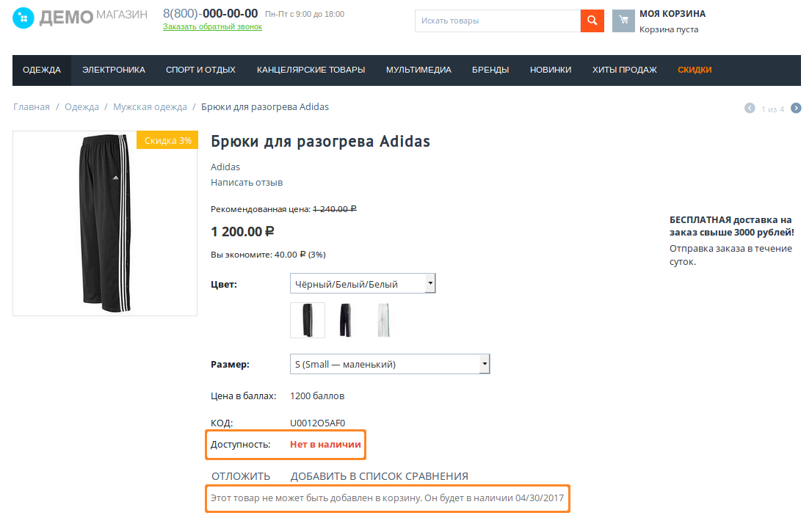Go to next product arrow
This screenshot has height=521, width=812.
pyautogui.click(x=796, y=109)
